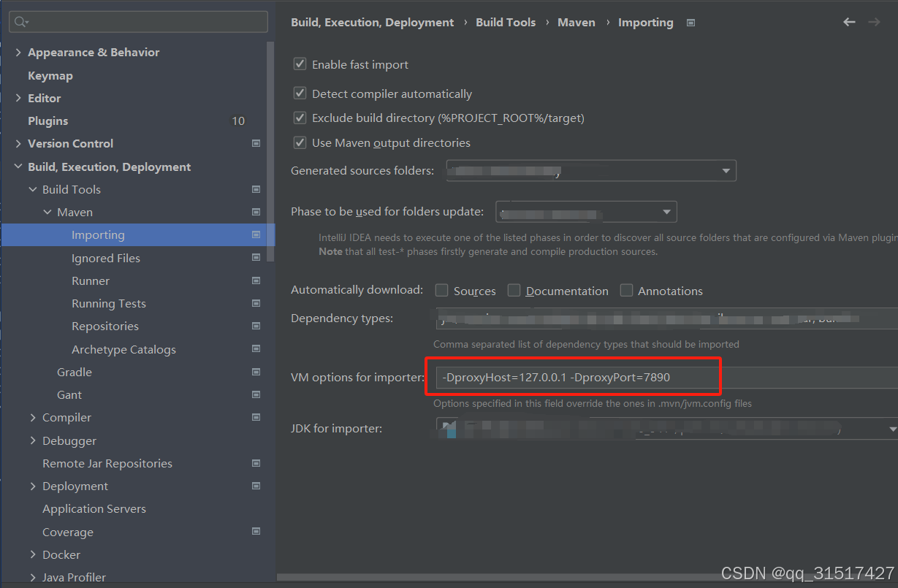This screenshot has height=588, width=898.
Task: Open the JDK for importer dropdown
Action: (x=667, y=429)
